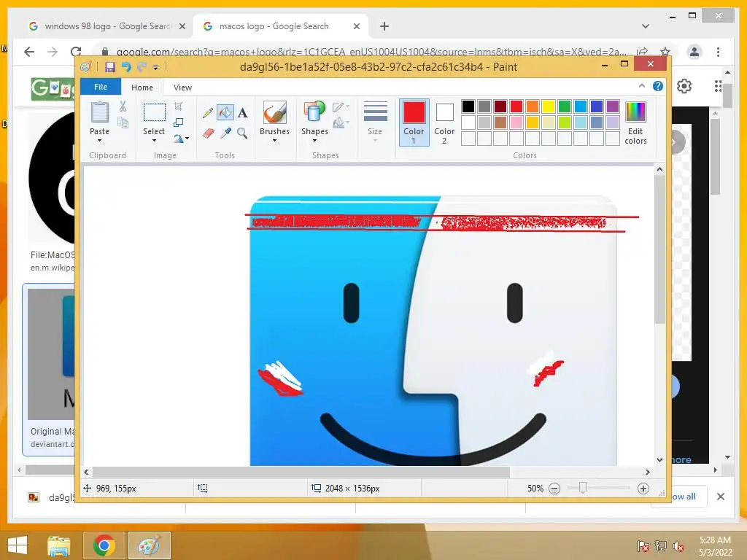
Task: Switch to the Home ribbon tab
Action: point(142,87)
